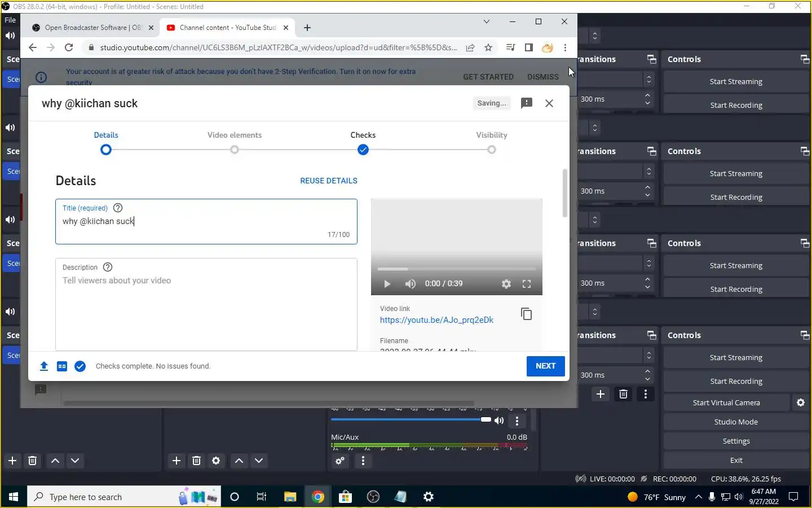Mute the mixer speaker icon beside volume slider
Viewport: 812px width, 508px height.
click(499, 421)
